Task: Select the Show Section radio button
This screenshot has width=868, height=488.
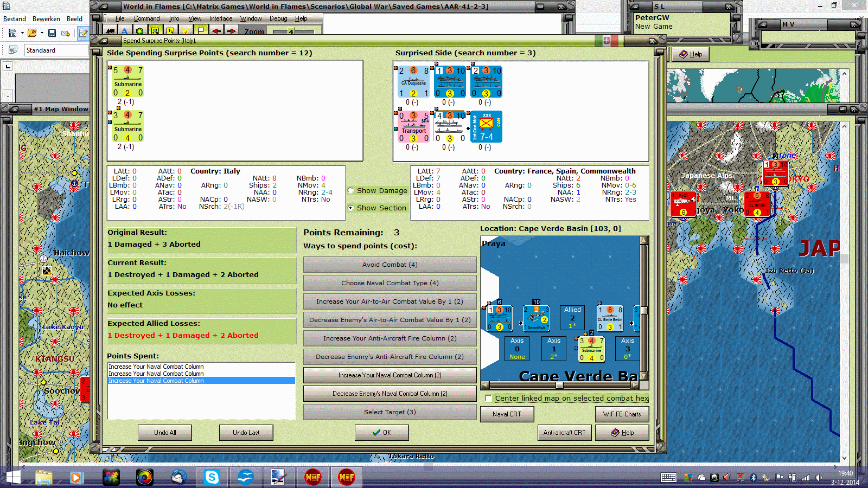Action: coord(350,208)
